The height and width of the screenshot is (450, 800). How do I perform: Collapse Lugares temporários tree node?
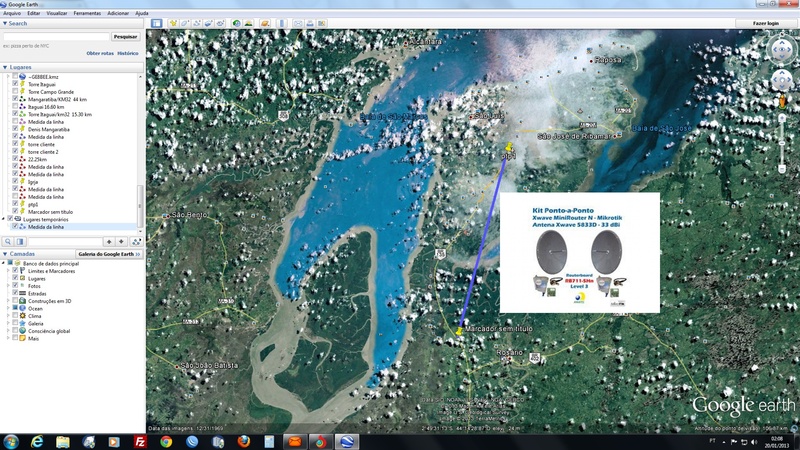pos(4,219)
